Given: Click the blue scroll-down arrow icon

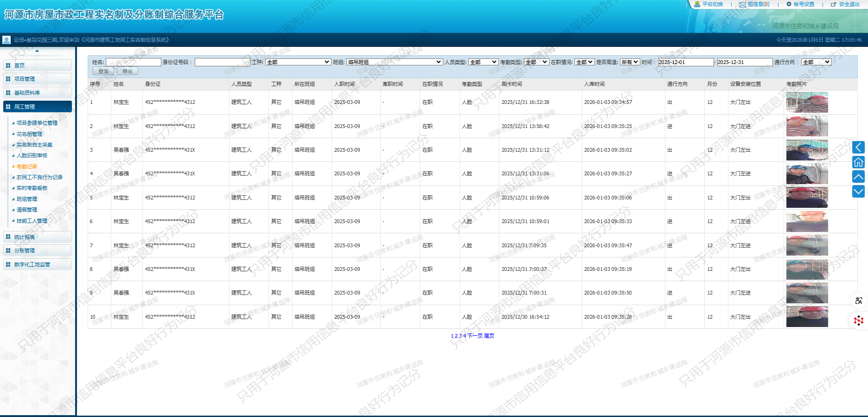Looking at the screenshot, I should pyautogui.click(x=858, y=191).
